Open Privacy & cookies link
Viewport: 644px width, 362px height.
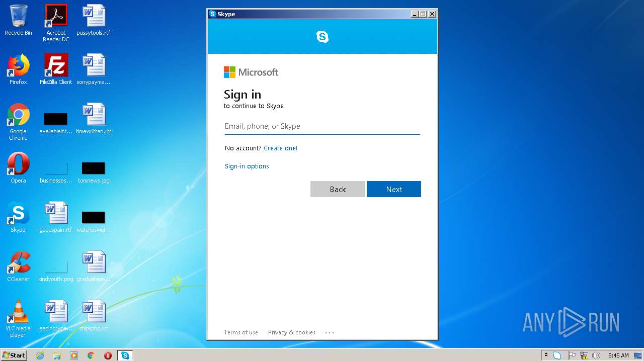(292, 332)
